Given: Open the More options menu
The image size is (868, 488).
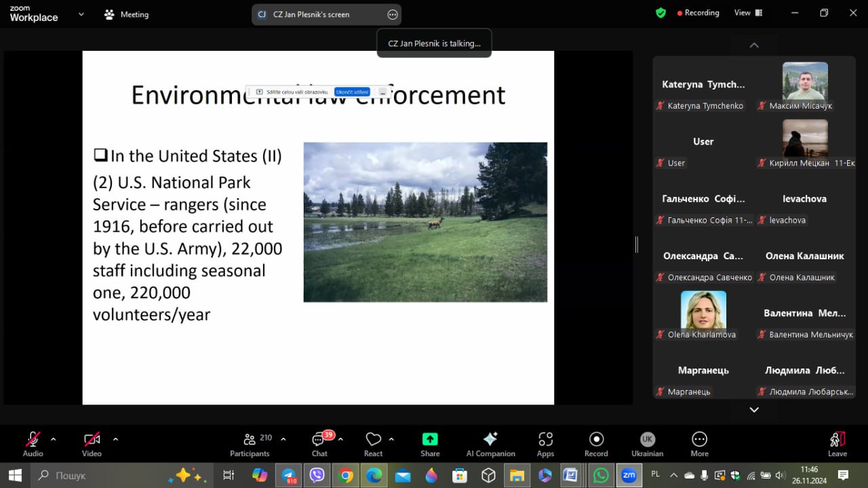Looking at the screenshot, I should 700,444.
